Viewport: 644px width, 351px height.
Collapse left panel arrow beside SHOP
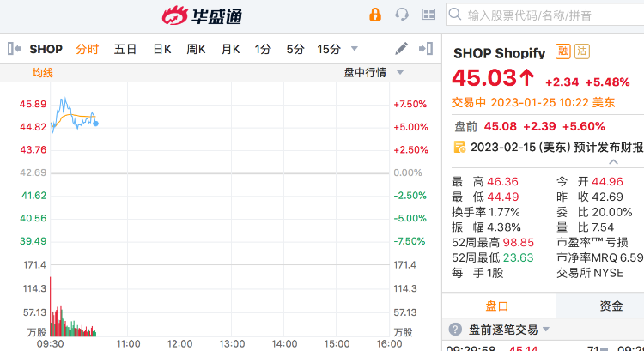14,49
